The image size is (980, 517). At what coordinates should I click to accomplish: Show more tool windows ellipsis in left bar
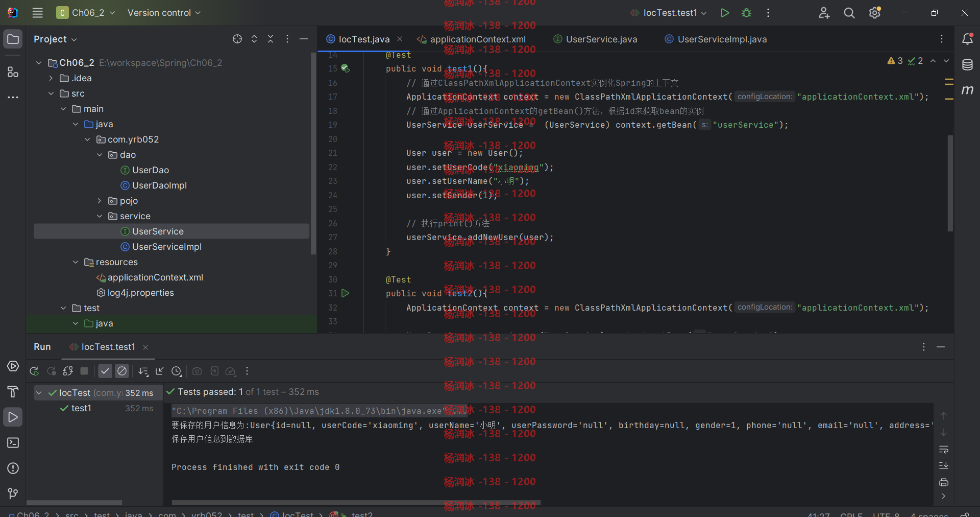13,97
